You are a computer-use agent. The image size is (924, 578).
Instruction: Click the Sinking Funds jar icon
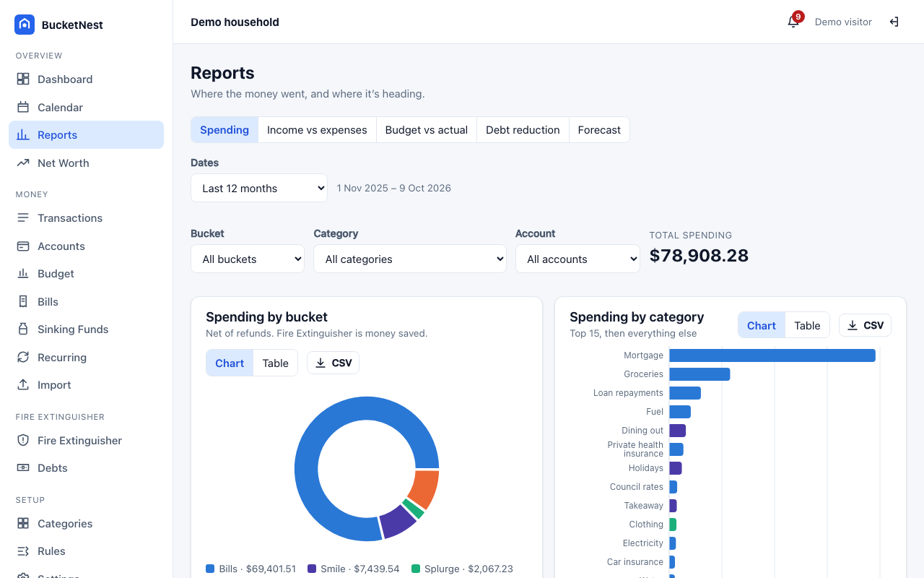pos(23,329)
